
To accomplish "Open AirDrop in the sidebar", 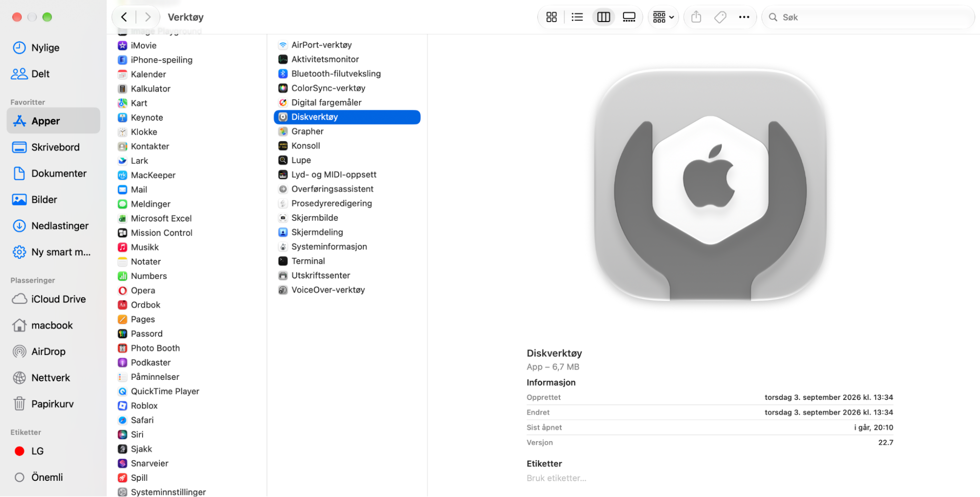I will (53, 351).
